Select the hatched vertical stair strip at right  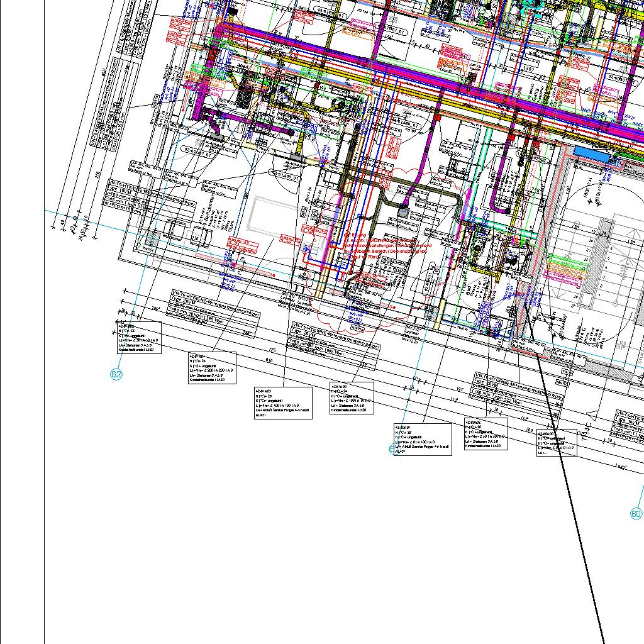608,252
